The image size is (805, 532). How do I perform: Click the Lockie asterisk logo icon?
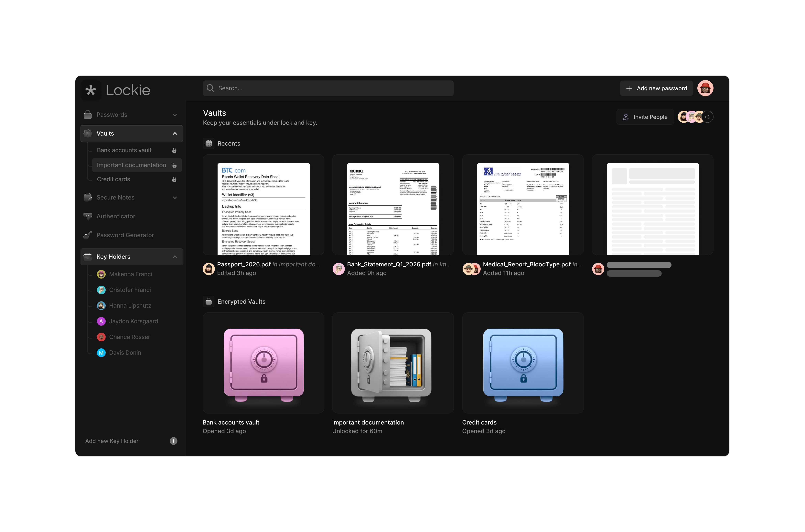[91, 90]
